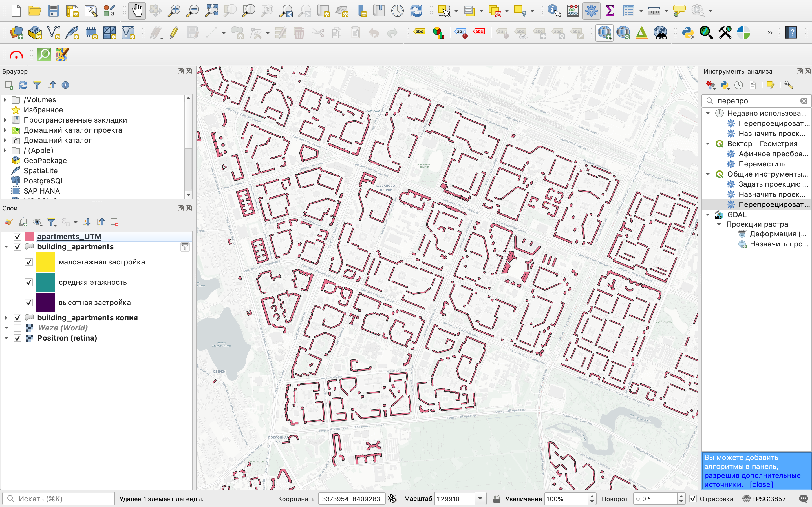Screen dimensions: 812x507
Task: Click the разрешив дополнительные источники link
Action: pyautogui.click(x=752, y=475)
